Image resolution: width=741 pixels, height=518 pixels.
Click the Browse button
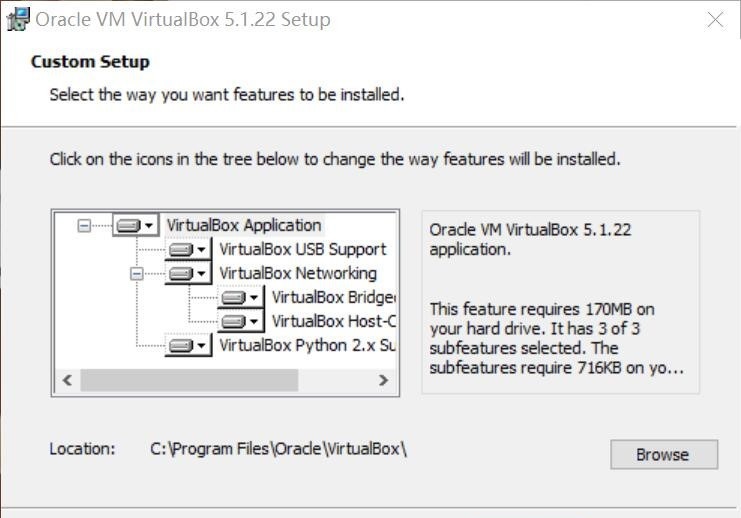663,454
